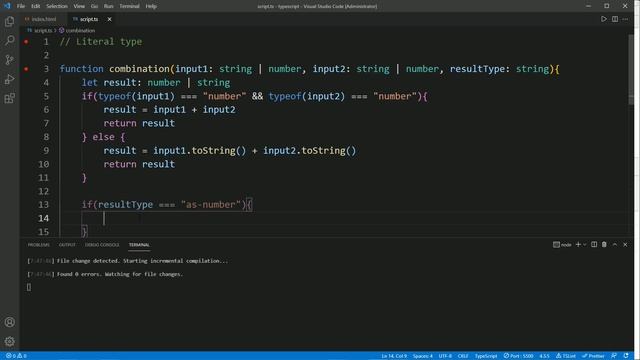Change indentation via Spaces: 4

pyautogui.click(x=422, y=356)
